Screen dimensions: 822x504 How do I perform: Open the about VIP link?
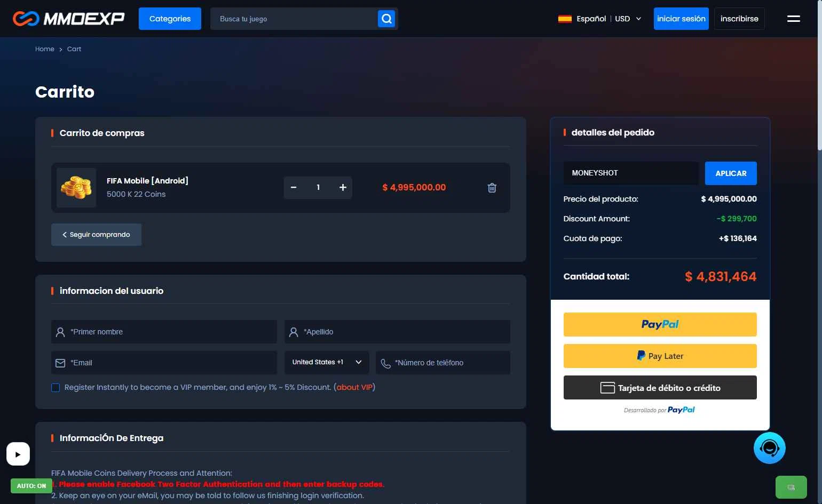click(354, 387)
